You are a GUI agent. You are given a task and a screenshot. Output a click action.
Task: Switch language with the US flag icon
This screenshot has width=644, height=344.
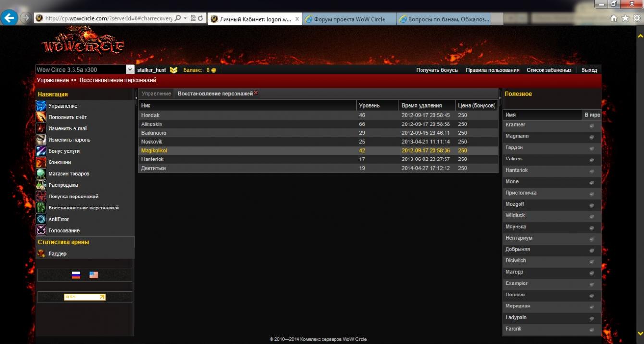coord(93,275)
